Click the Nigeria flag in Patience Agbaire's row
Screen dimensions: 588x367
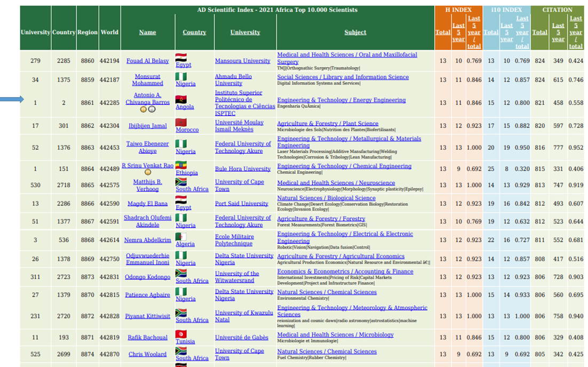181,292
